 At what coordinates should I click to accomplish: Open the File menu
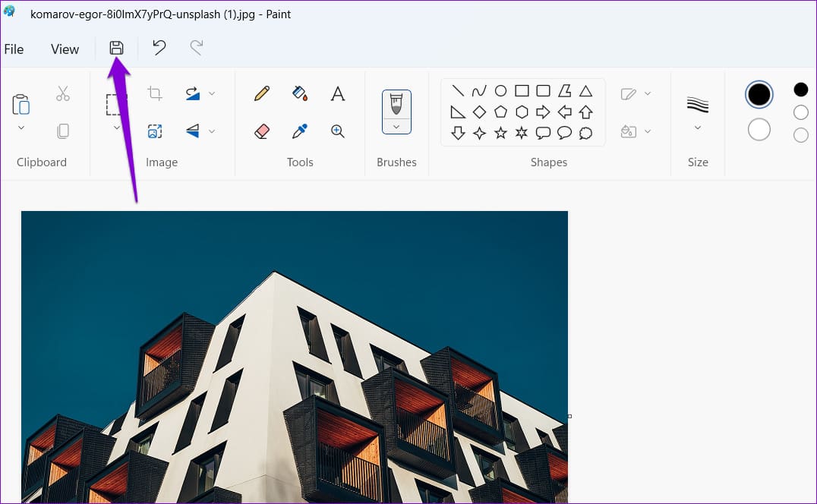point(14,49)
